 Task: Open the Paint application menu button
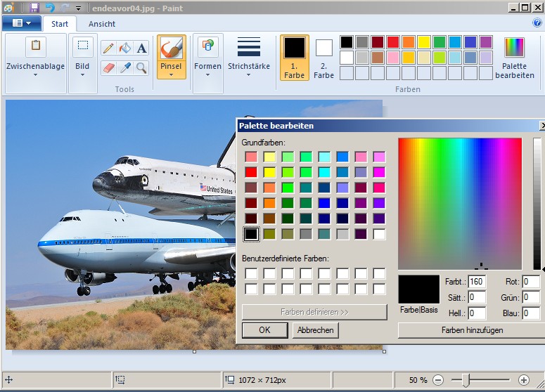click(x=21, y=23)
